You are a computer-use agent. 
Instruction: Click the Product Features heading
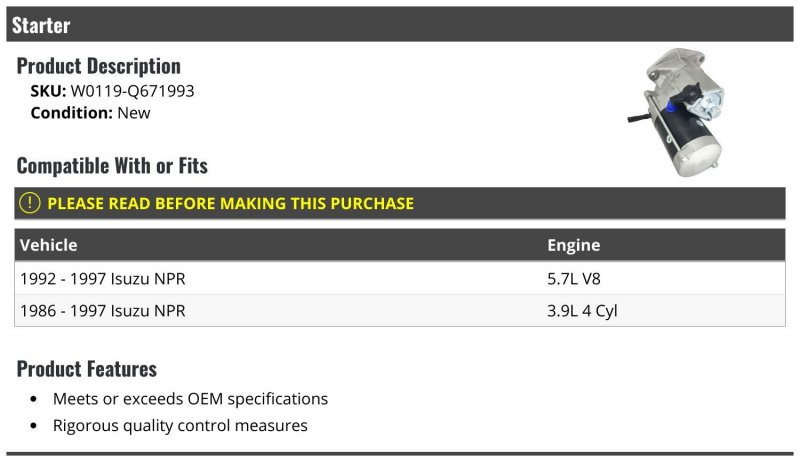87,369
